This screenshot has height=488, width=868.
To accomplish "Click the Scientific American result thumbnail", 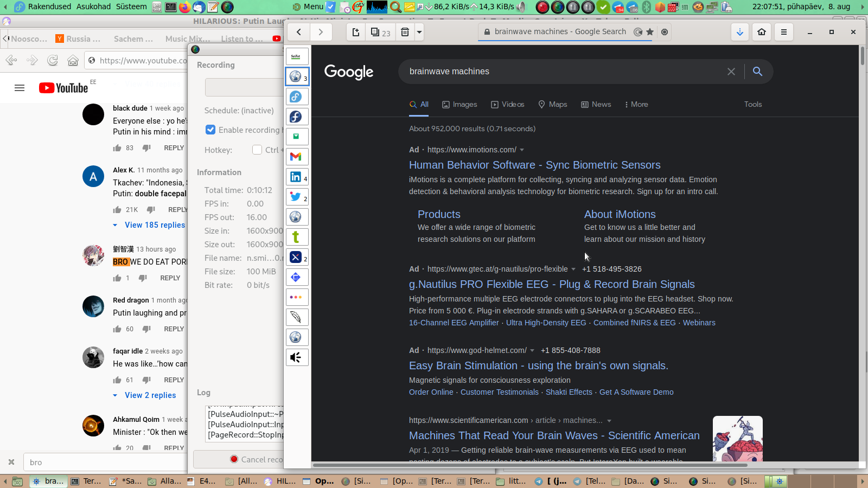I will (738, 439).
